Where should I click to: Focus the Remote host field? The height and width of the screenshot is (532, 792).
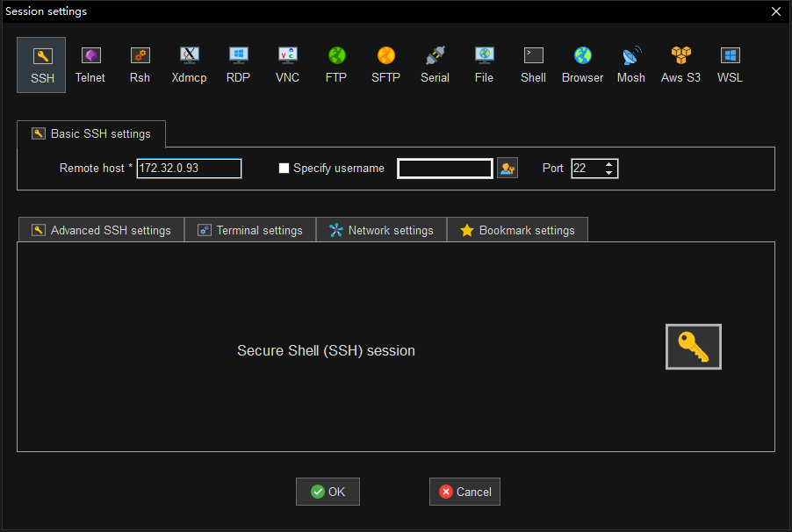coord(189,169)
